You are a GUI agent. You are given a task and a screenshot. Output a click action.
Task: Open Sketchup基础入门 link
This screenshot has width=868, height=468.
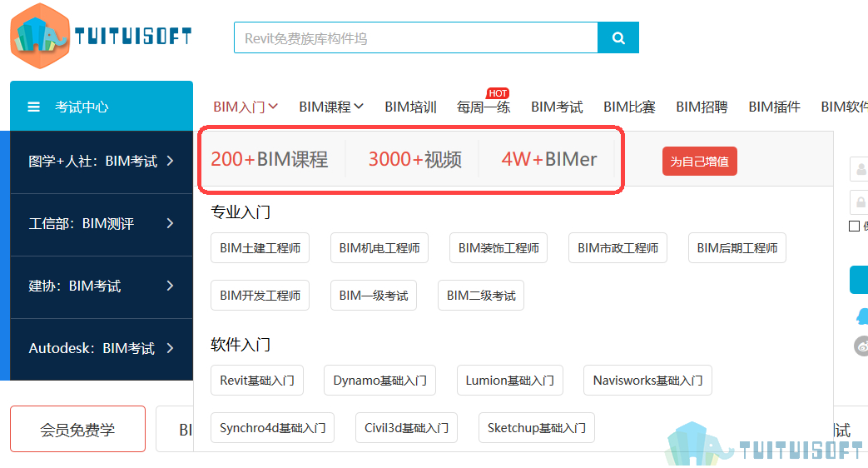(537, 427)
